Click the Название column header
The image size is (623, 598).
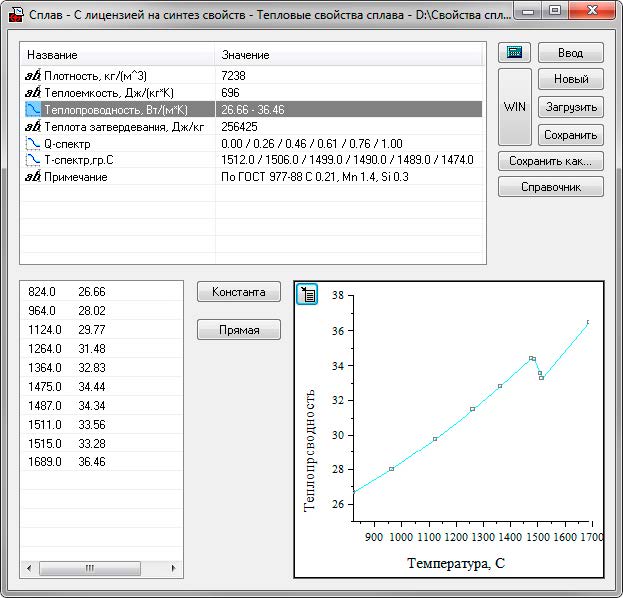point(118,55)
